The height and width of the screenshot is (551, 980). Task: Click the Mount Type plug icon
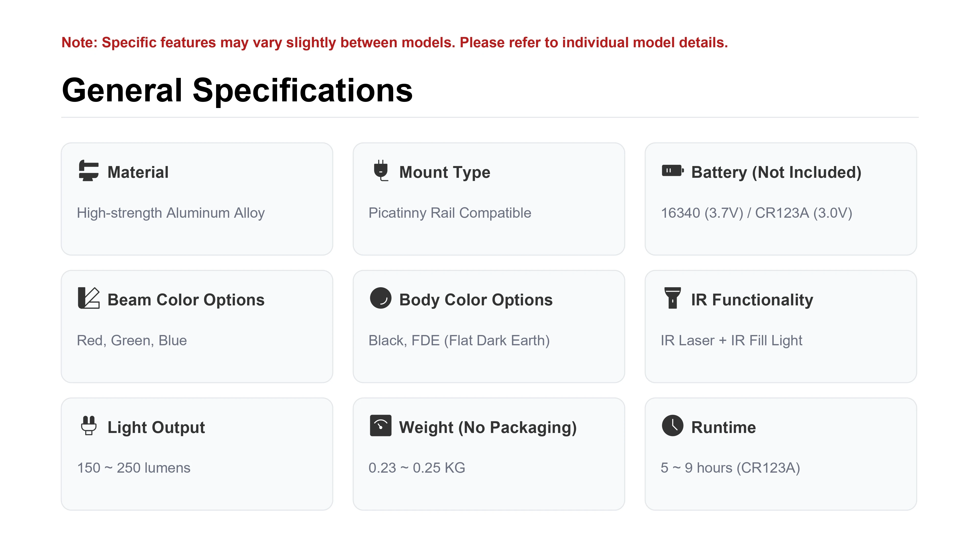coord(380,170)
